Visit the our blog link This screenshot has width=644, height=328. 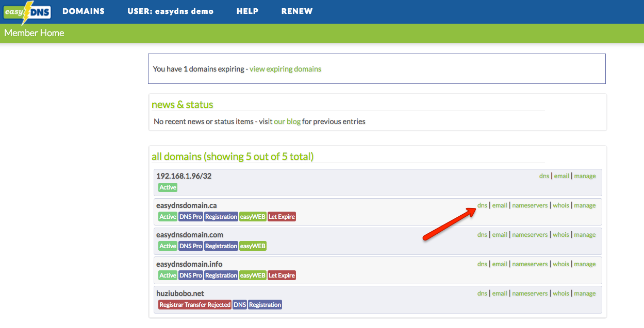(x=287, y=122)
